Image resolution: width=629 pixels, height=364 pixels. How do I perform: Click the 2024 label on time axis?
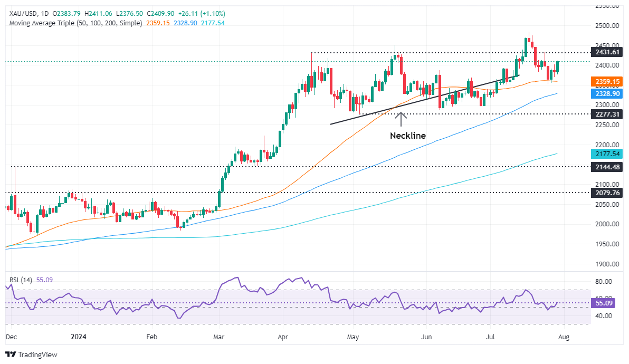[x=79, y=337]
